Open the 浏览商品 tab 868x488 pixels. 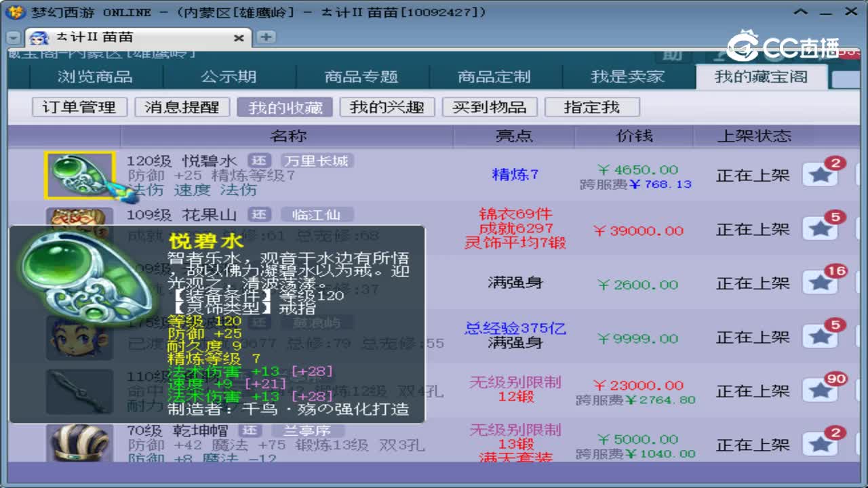click(x=95, y=77)
